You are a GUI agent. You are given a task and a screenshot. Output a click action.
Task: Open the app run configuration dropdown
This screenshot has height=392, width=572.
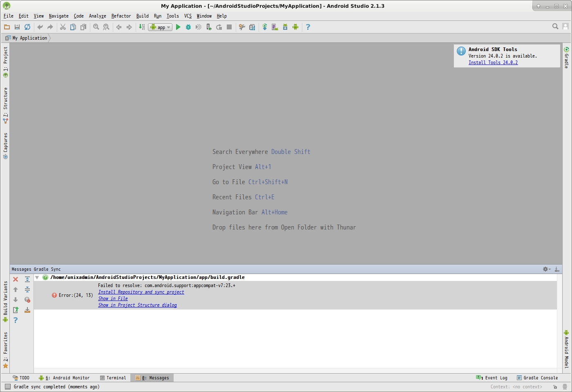click(160, 27)
